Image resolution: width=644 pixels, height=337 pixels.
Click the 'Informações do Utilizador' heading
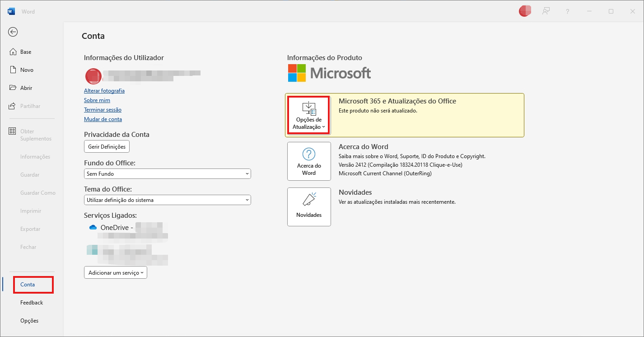pyautogui.click(x=124, y=58)
